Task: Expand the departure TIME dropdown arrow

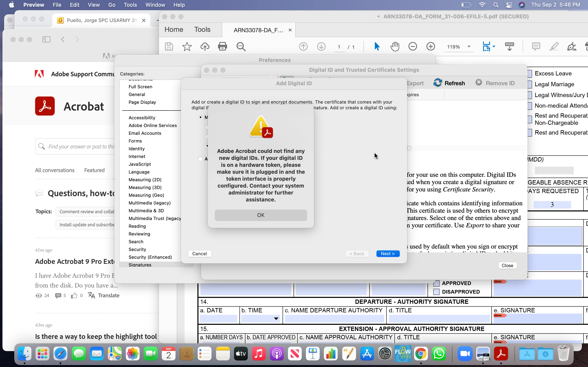Action: [x=276, y=319]
